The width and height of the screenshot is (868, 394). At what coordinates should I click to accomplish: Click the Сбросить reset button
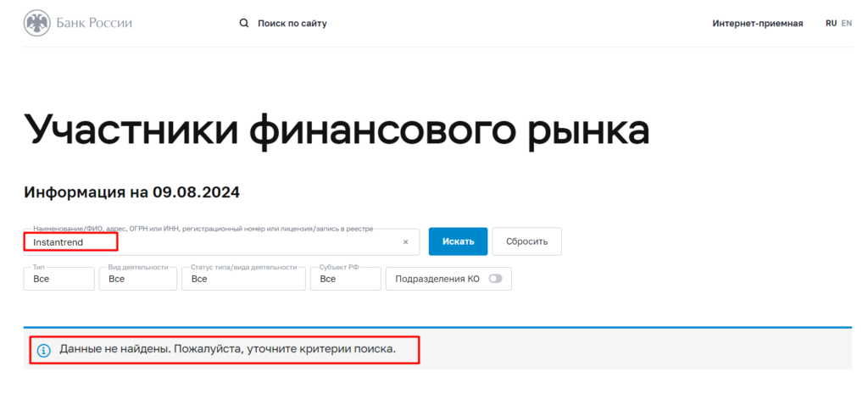tap(527, 241)
